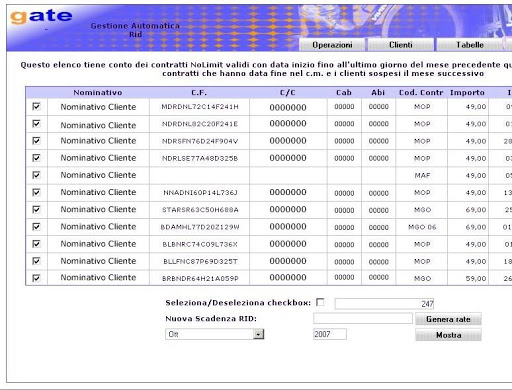Screen dimensions: 512x390
Task: Click the count field showing 247
Action: click(384, 303)
